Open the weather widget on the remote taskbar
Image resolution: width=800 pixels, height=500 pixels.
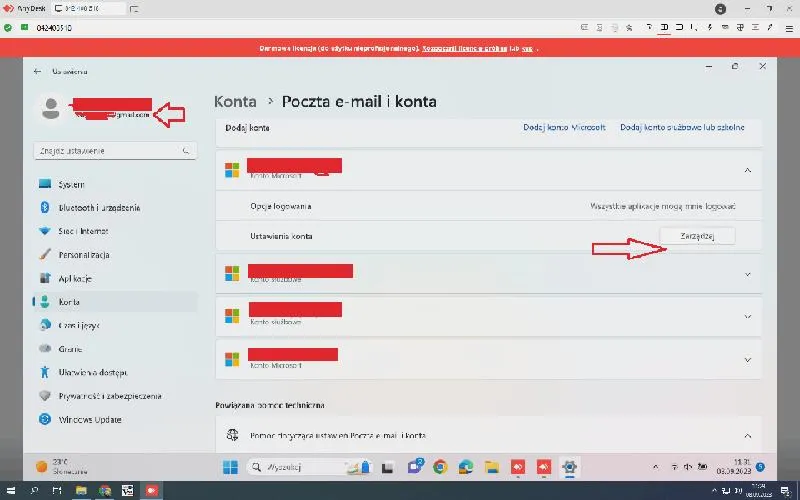pyautogui.click(x=61, y=466)
